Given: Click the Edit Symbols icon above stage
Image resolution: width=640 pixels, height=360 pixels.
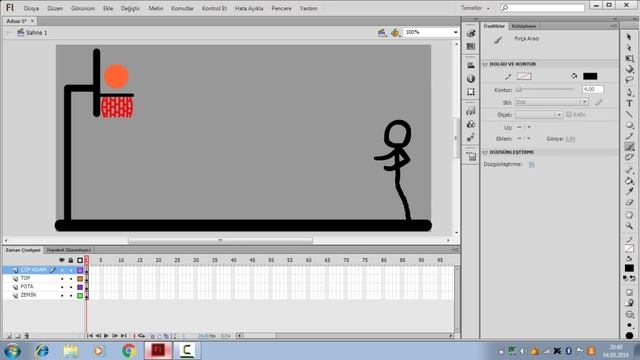Looking at the screenshot, I should 395,33.
